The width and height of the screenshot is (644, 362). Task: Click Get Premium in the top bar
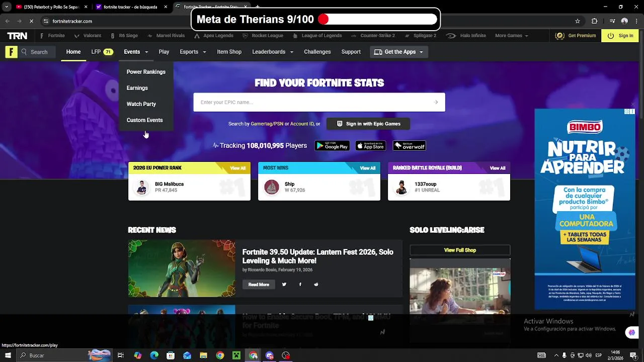576,36
